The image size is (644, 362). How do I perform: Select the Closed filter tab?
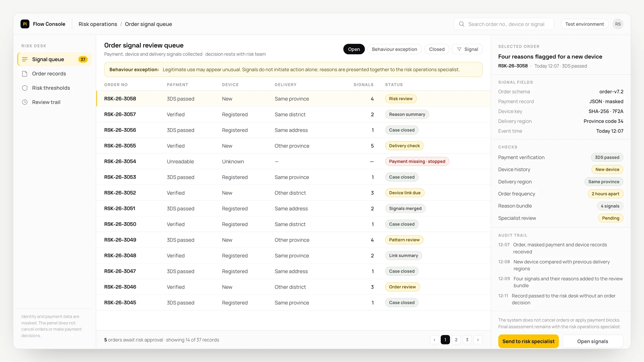pos(437,49)
